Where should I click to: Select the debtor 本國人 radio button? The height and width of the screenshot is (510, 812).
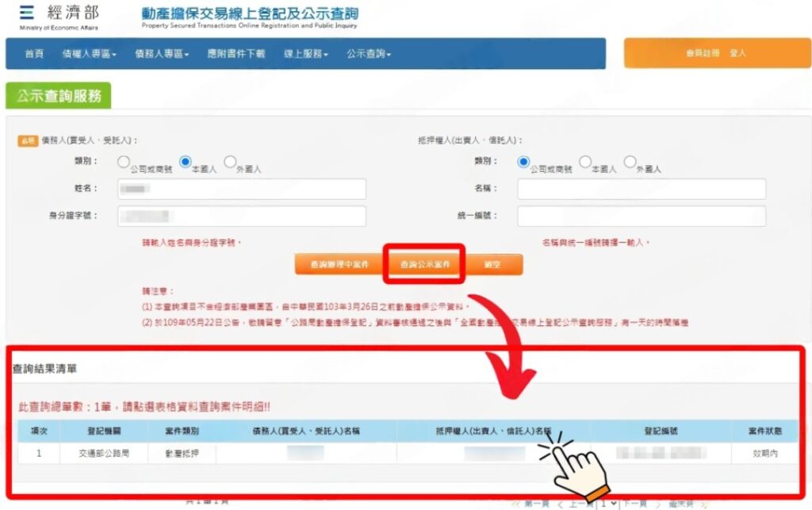[x=185, y=162]
